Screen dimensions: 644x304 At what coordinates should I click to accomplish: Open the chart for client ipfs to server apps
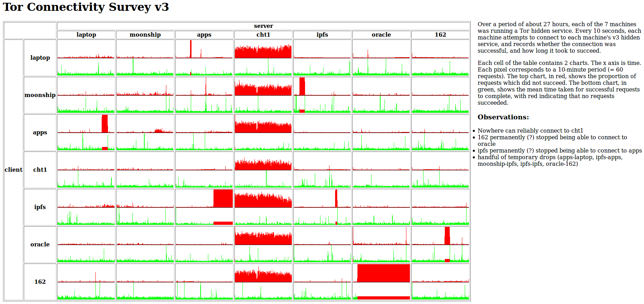(x=204, y=207)
